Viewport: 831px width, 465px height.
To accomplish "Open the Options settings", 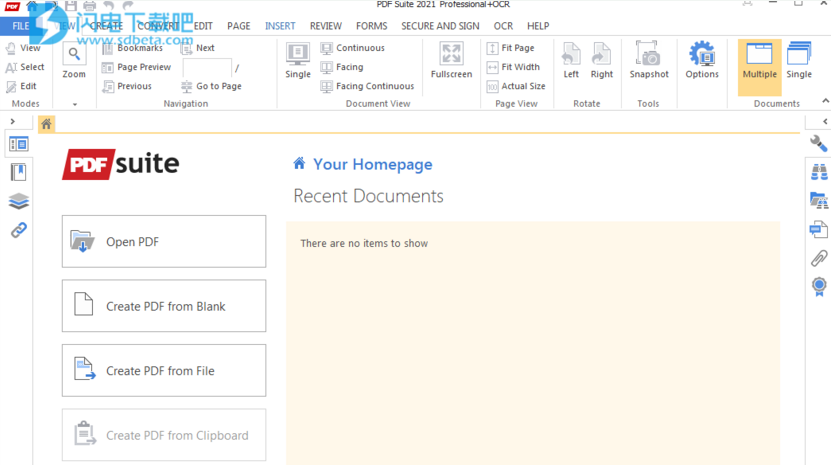I will click(702, 61).
